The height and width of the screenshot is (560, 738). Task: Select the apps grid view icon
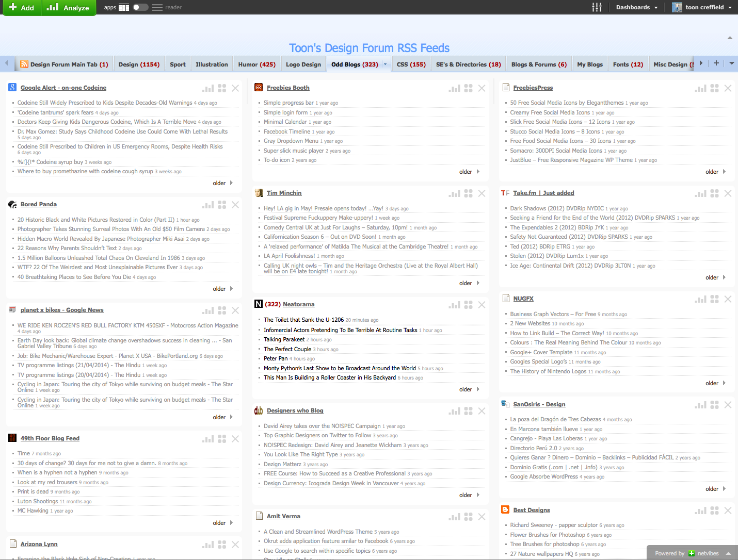[124, 7]
